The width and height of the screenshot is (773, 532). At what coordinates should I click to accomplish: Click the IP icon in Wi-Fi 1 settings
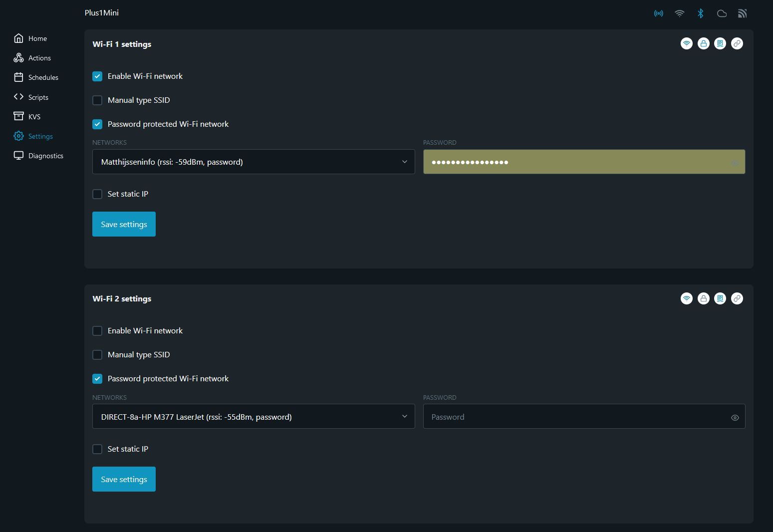tap(720, 44)
